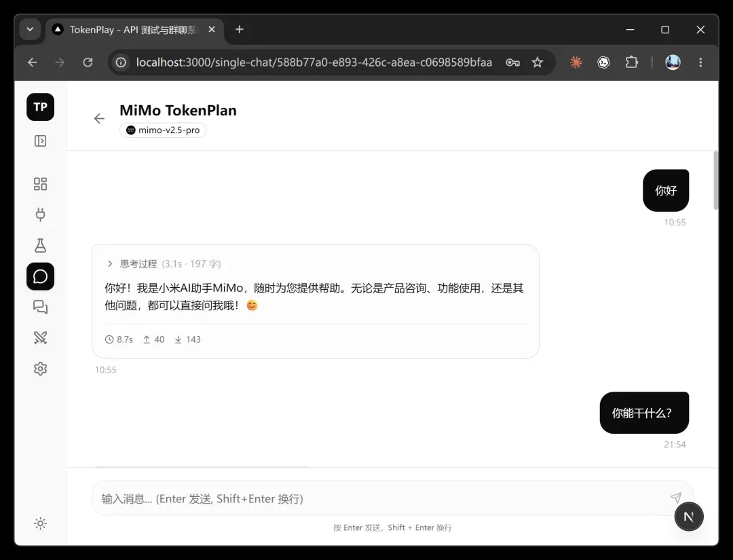Click the 按 Enter 发送 hint text
Viewport: 733px width, 560px height.
tap(392, 527)
